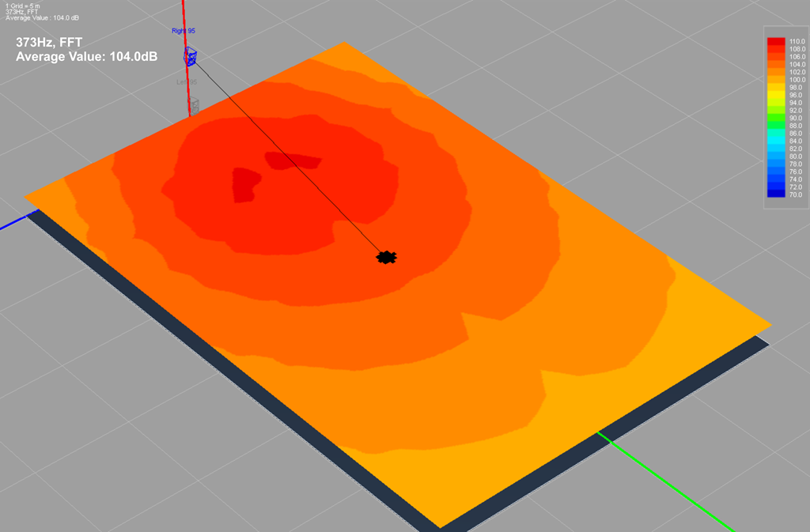Click the 82.0 legend value

click(797, 149)
